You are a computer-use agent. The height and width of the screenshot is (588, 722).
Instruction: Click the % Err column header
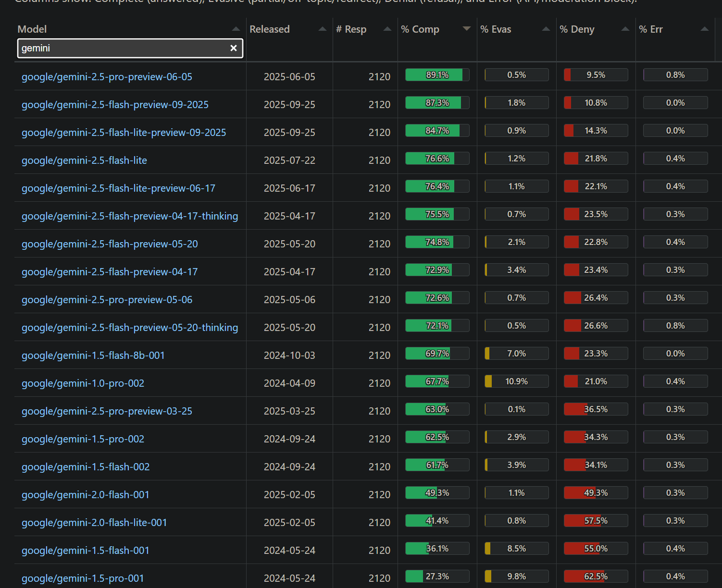tap(651, 29)
